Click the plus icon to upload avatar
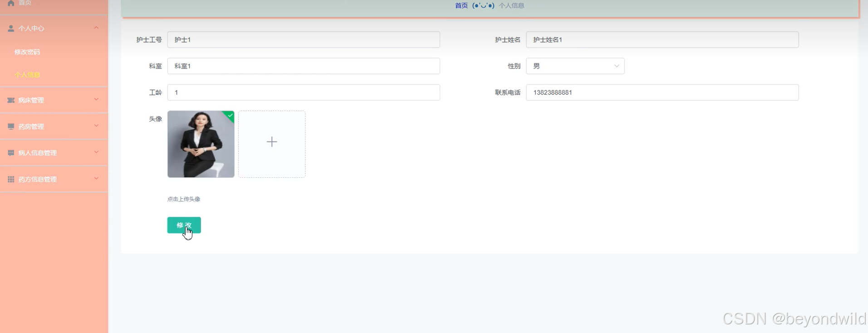The height and width of the screenshot is (333, 868). point(272,142)
